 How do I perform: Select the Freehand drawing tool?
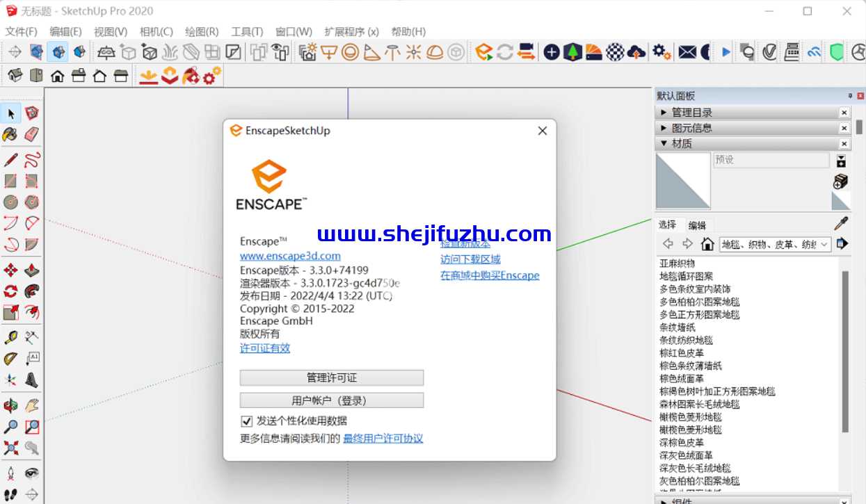32,161
